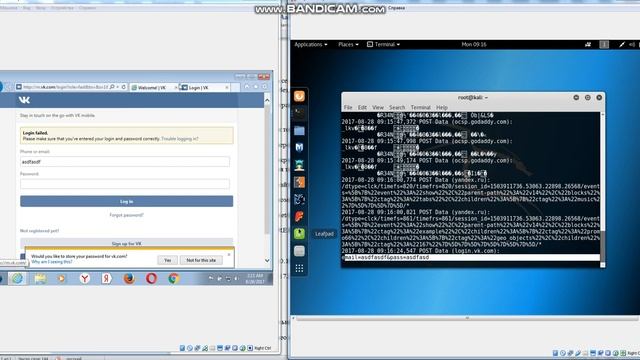Switch to the Login | VK tab

pos(204,87)
